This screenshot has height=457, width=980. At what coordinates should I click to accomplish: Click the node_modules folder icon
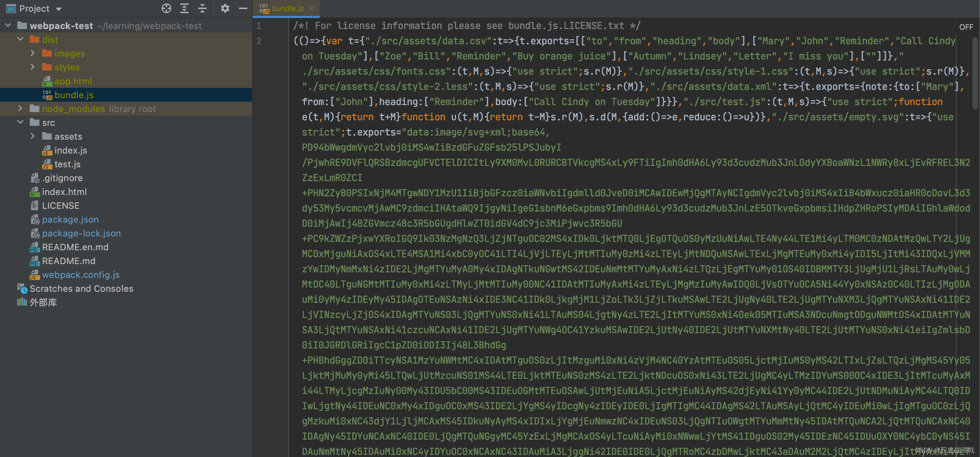(35, 109)
